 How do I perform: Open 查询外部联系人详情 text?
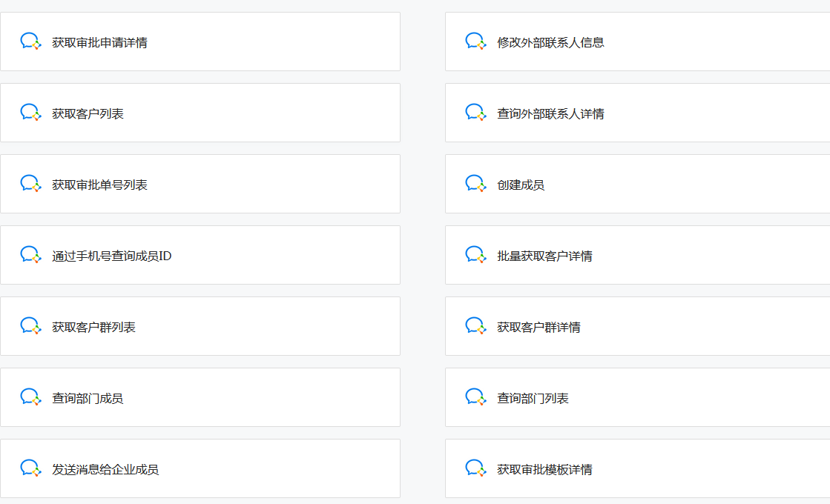pos(550,113)
